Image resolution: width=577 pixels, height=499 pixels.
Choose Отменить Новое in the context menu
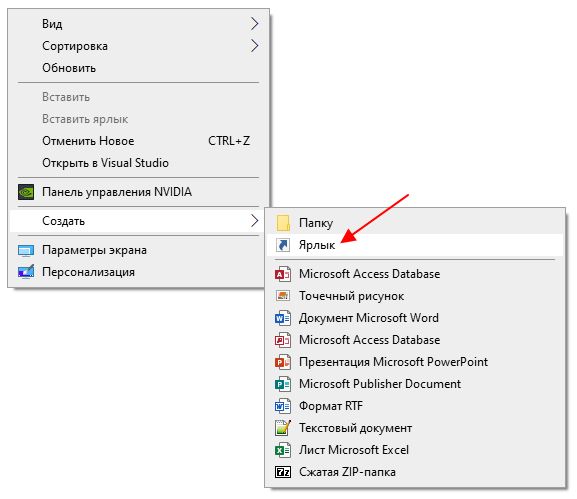138,141
